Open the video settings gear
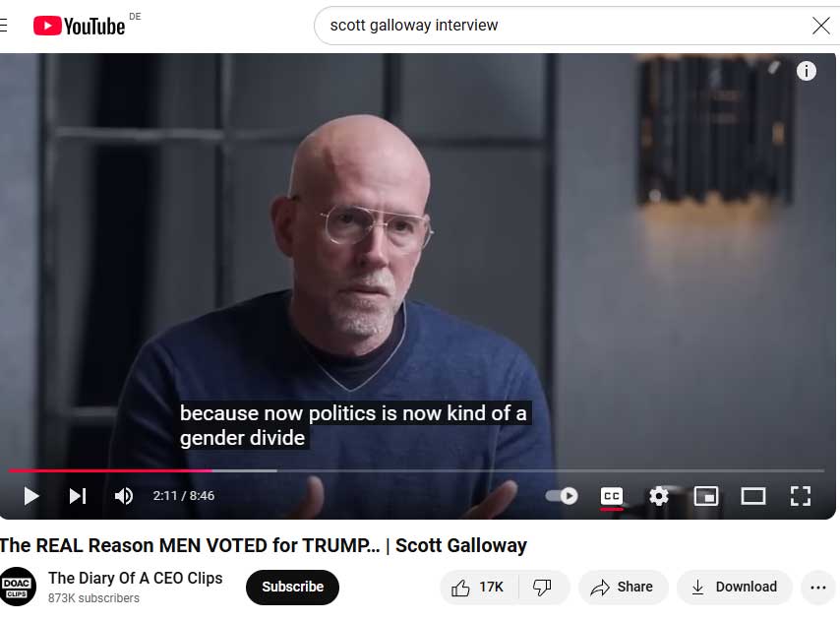The width and height of the screenshot is (840, 621). point(658,496)
